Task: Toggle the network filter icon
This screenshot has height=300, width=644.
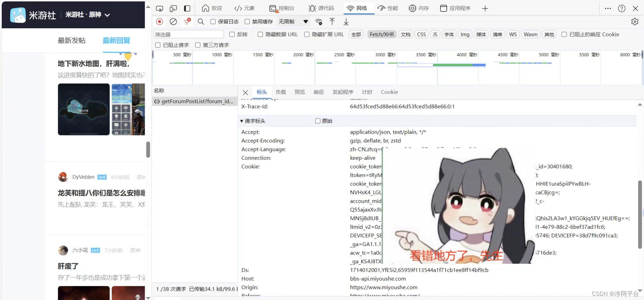Action: point(187,22)
